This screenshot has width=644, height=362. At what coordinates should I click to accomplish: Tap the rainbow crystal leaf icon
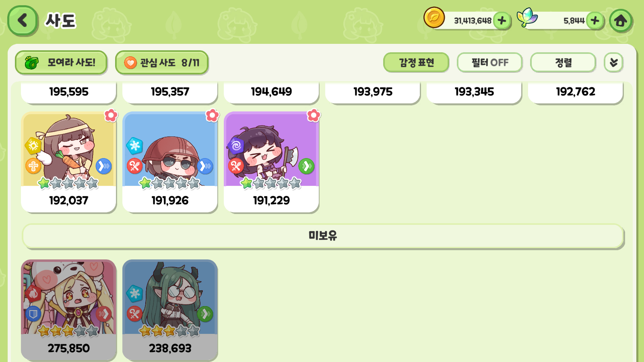point(527,18)
